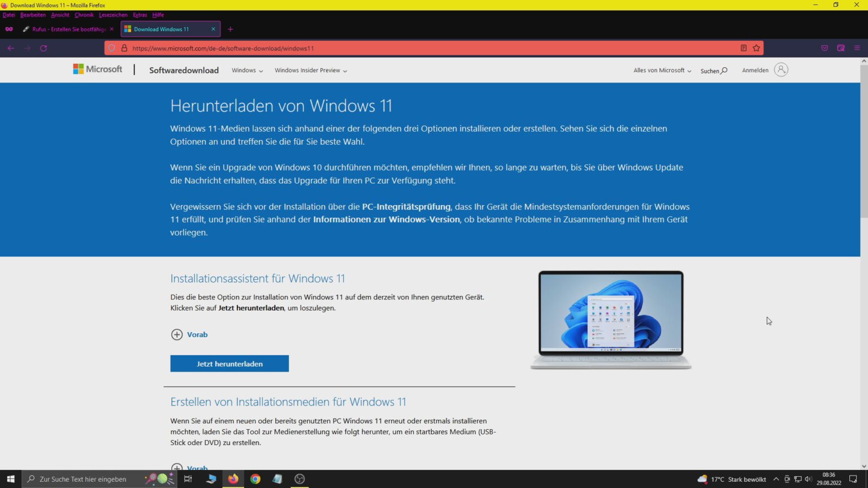The height and width of the screenshot is (488, 868).
Task: Open the Hilfe menu
Action: (158, 15)
